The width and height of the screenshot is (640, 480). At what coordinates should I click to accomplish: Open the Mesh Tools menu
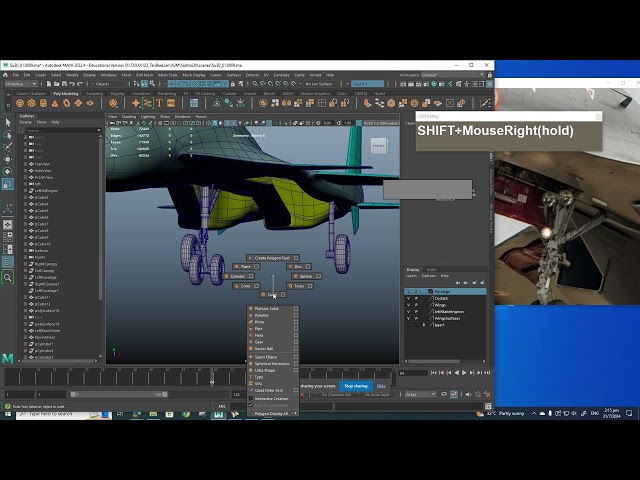click(168, 75)
